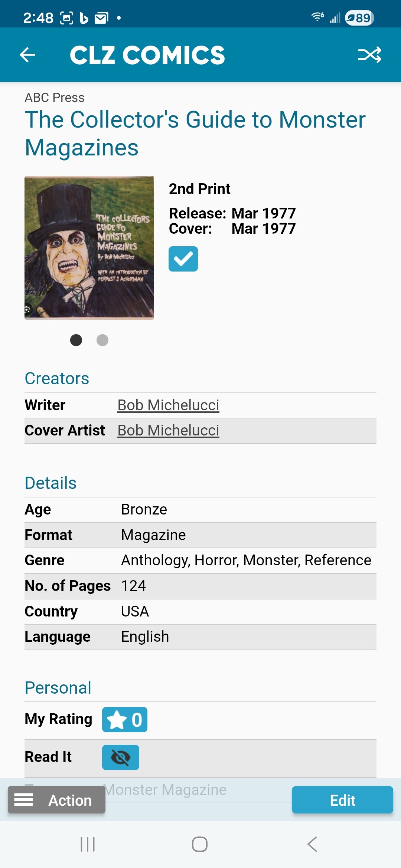Switch to second cover image dot

tap(102, 340)
